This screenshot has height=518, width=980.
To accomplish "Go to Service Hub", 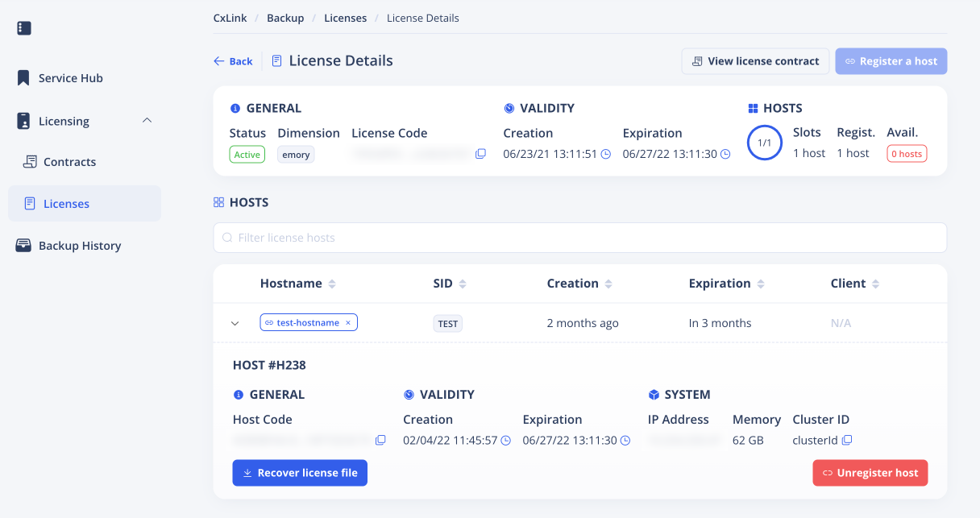I will (70, 78).
